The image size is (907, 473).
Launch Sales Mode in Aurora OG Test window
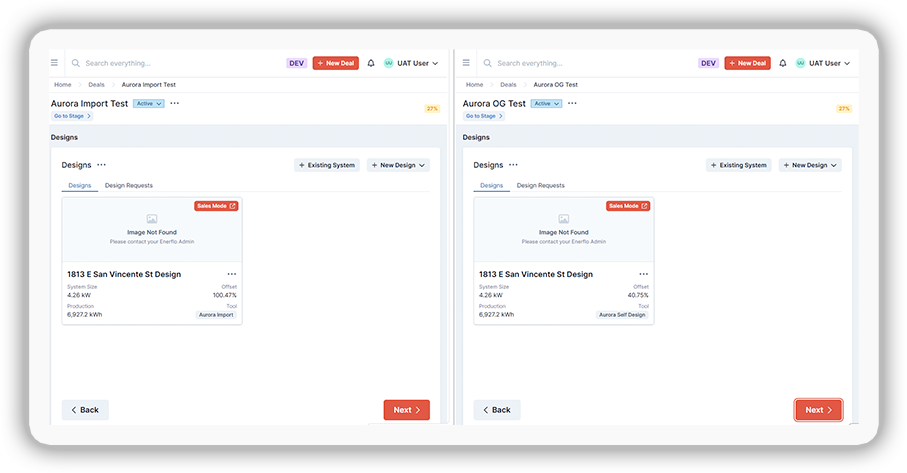pos(628,206)
